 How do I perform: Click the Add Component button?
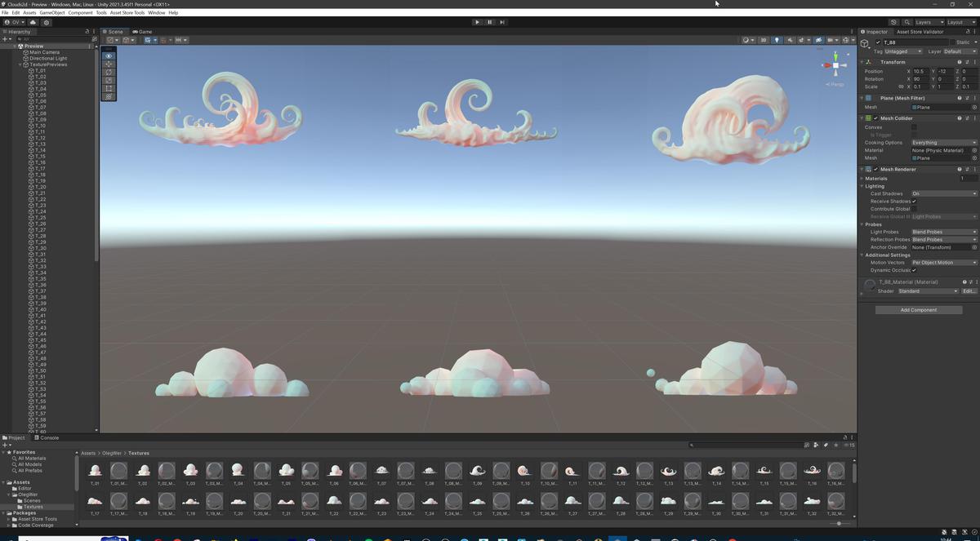click(919, 309)
